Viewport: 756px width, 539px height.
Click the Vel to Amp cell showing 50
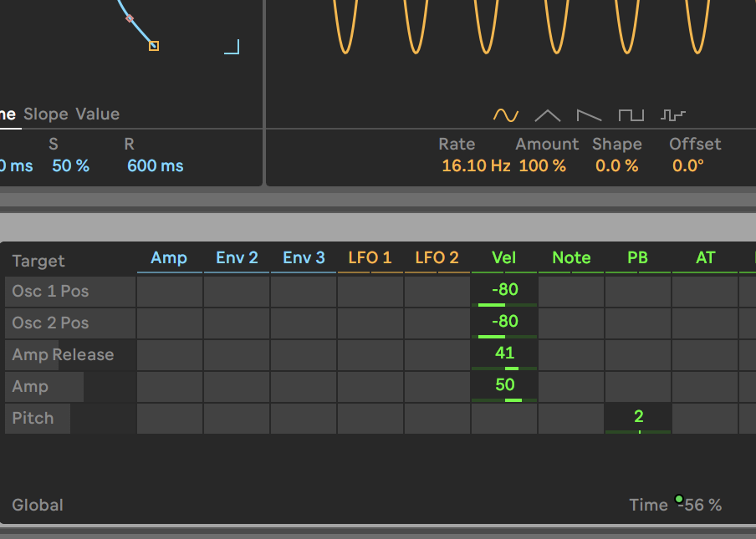504,386
